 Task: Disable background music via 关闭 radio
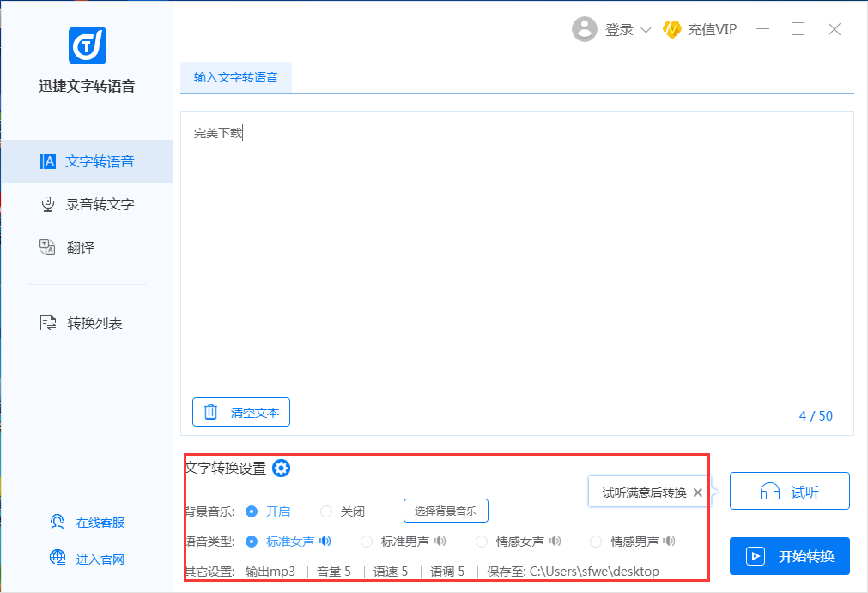(325, 511)
